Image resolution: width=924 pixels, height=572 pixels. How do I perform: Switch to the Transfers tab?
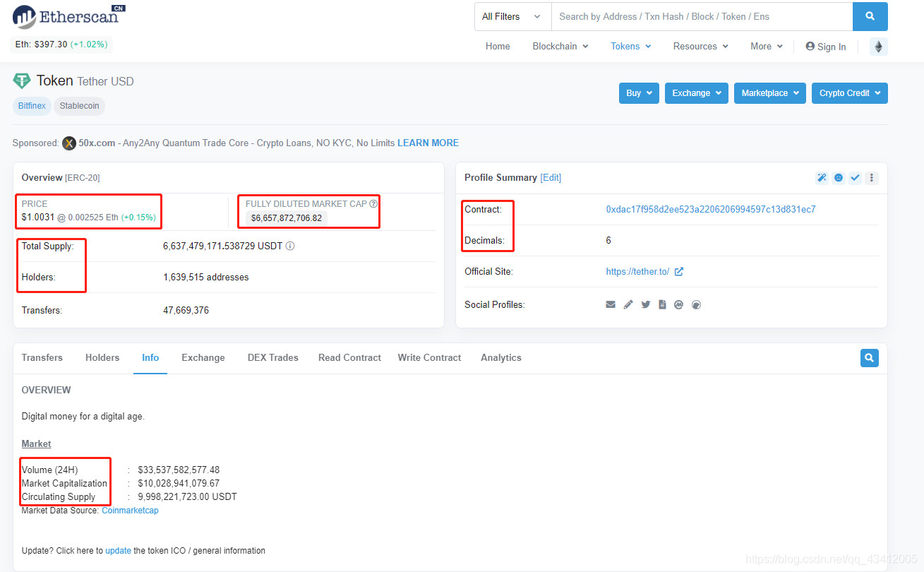(42, 358)
